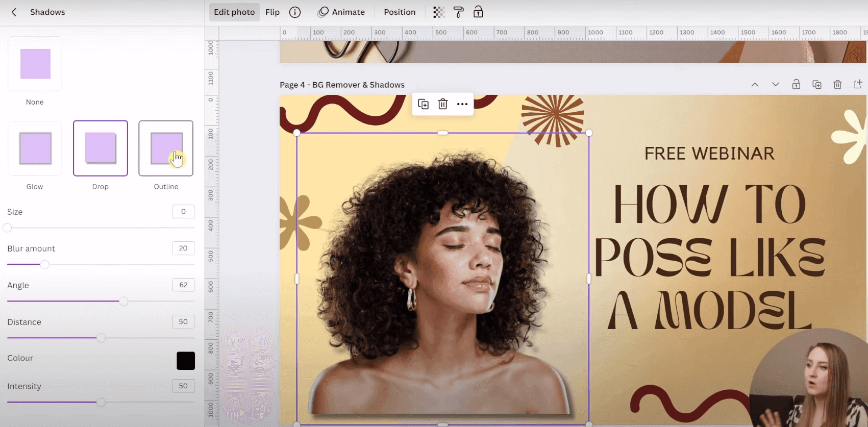Click the Blur amount slider handle
The height and width of the screenshot is (427, 868).
pos(45,264)
